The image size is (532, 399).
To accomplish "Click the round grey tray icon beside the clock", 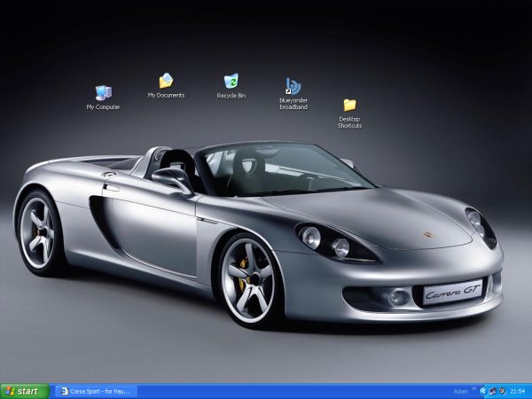I will tap(503, 390).
